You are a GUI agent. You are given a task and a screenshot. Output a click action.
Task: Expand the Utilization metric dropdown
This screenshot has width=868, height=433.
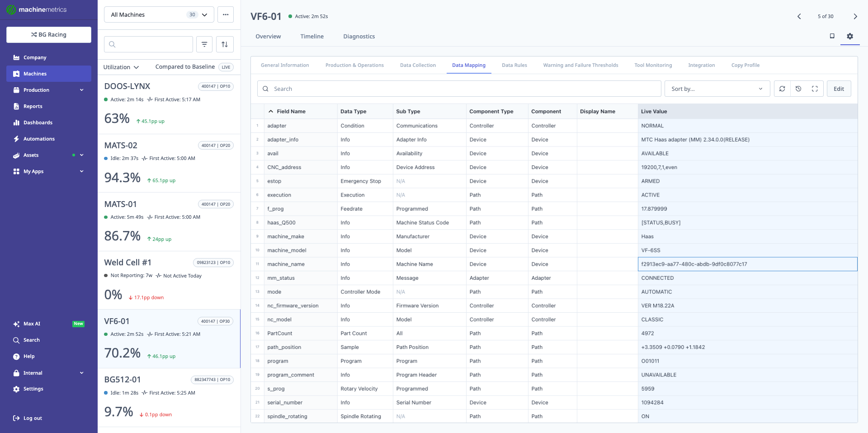[121, 67]
